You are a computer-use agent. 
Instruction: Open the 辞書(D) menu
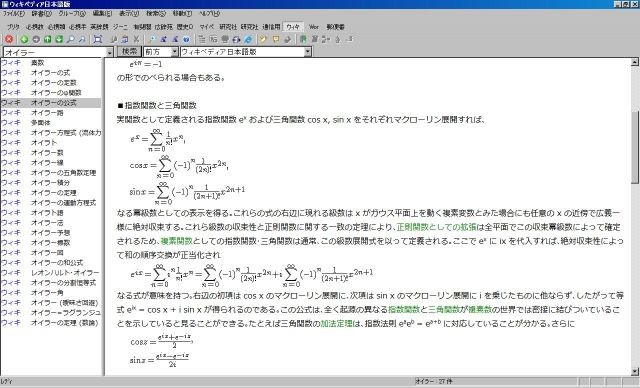pos(42,13)
